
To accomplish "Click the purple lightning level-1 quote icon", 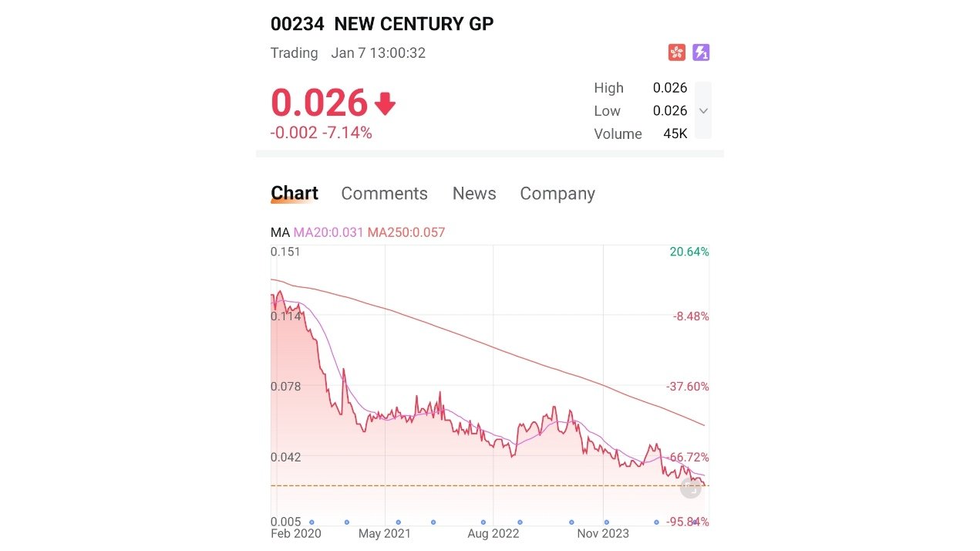I will (x=701, y=52).
